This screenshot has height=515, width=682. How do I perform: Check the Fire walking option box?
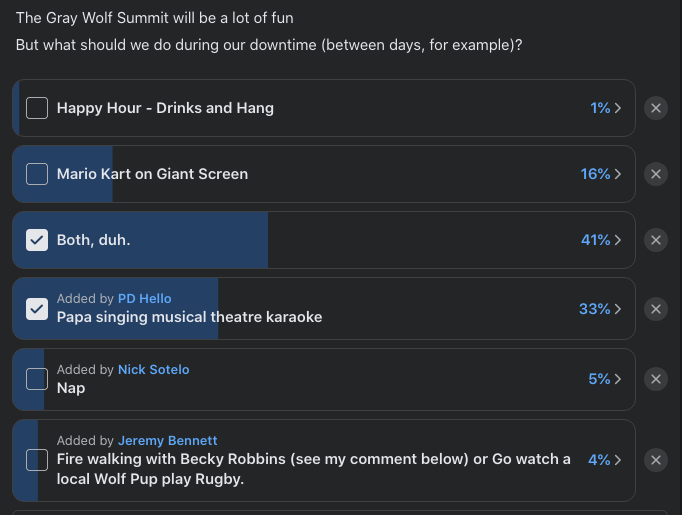[x=37, y=460]
